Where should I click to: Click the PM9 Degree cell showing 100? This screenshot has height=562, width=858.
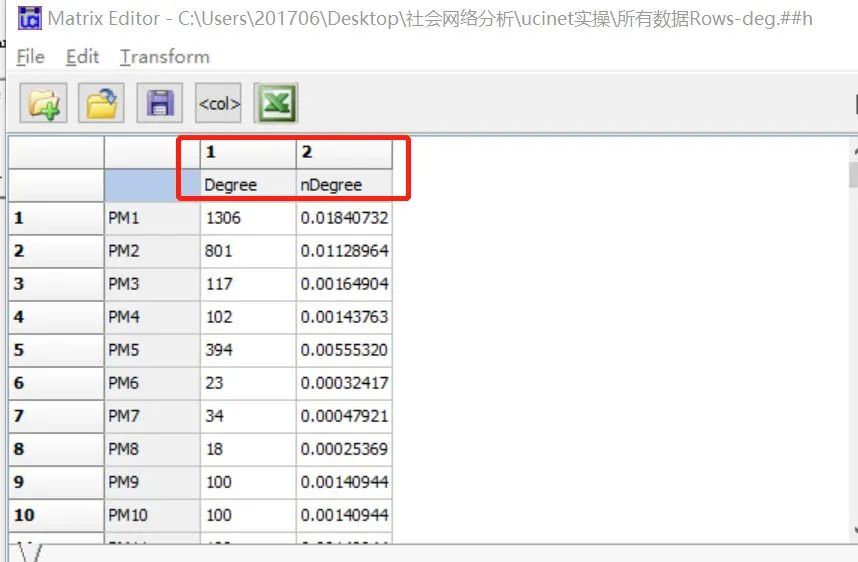tap(248, 482)
